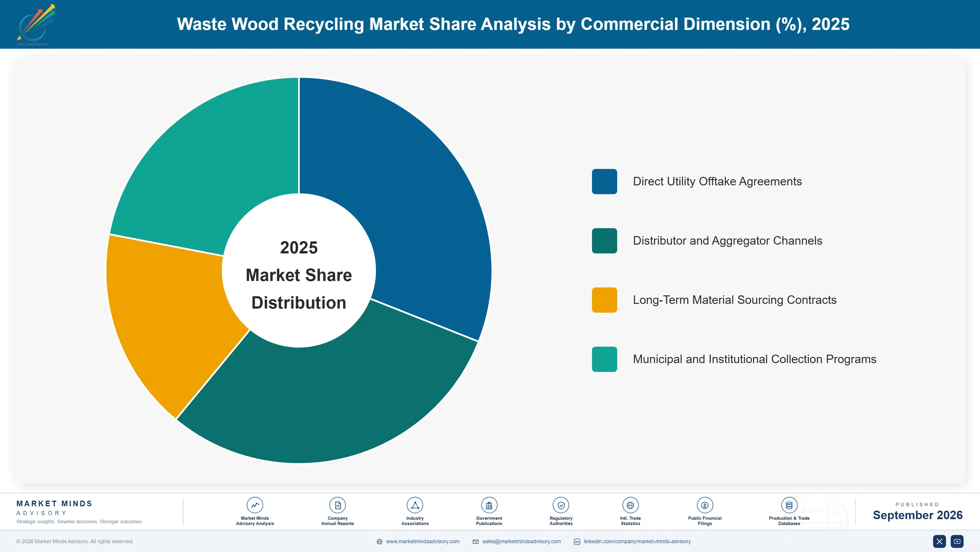Select the Industry Associations network icon
Viewport: 980px width, 552px height.
415,505
